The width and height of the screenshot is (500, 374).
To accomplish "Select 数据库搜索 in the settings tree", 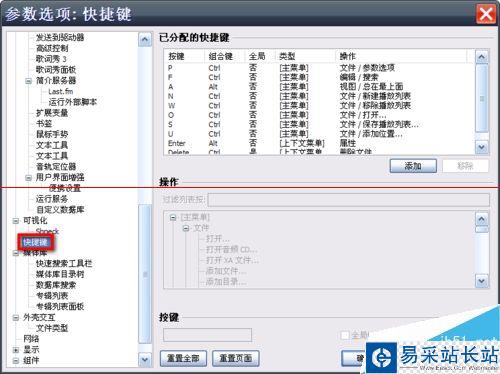I will tap(56, 285).
